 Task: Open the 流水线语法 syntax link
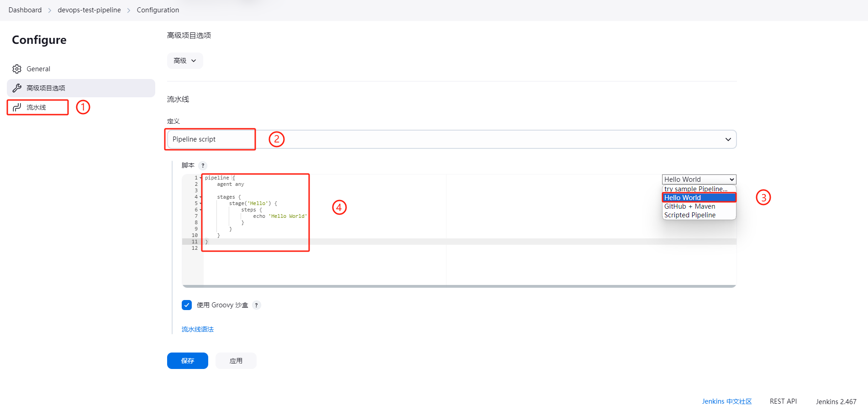pyautogui.click(x=198, y=329)
